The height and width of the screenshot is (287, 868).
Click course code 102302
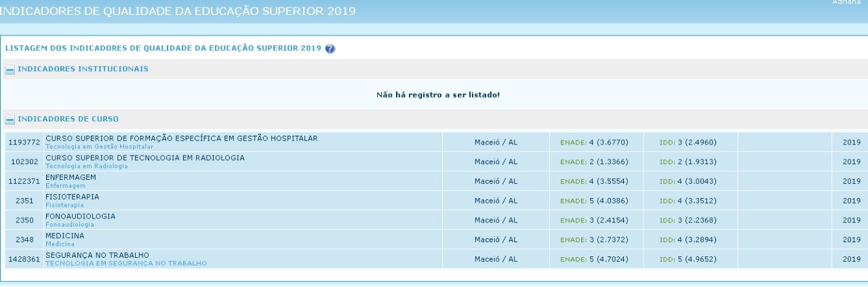(24, 162)
